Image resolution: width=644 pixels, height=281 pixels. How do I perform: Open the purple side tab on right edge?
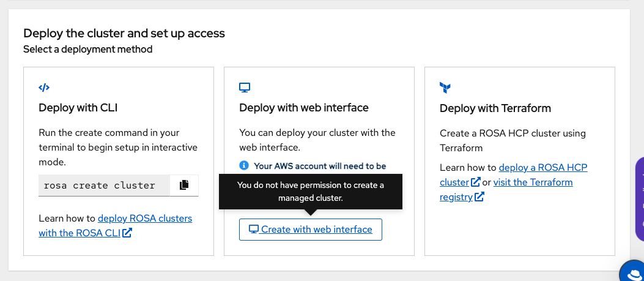tap(640, 198)
